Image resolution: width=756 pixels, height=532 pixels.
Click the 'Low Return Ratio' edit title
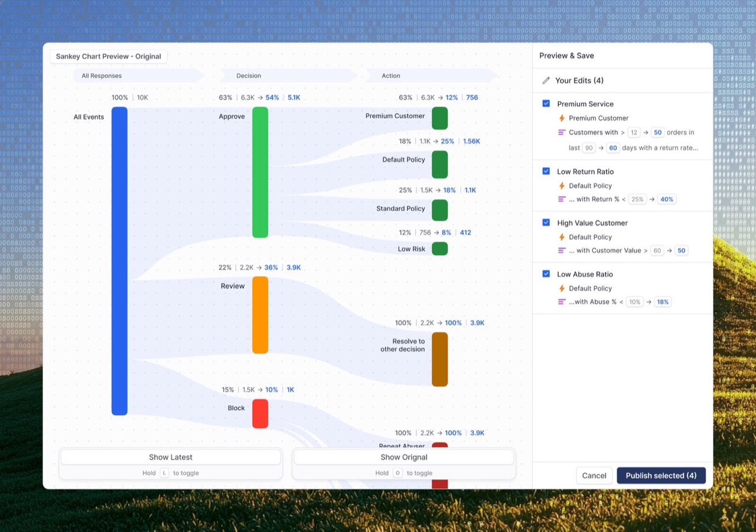pyautogui.click(x=585, y=171)
